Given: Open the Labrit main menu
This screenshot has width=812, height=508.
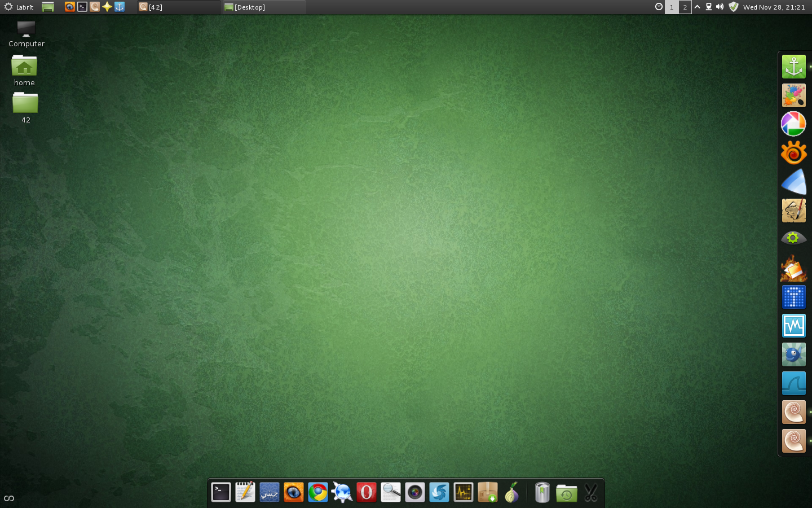Looking at the screenshot, I should pos(19,7).
